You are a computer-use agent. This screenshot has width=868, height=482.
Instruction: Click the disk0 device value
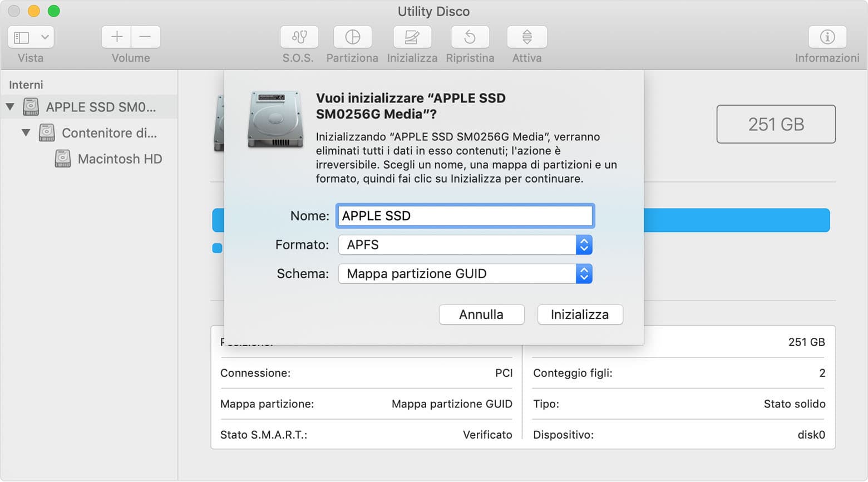811,435
